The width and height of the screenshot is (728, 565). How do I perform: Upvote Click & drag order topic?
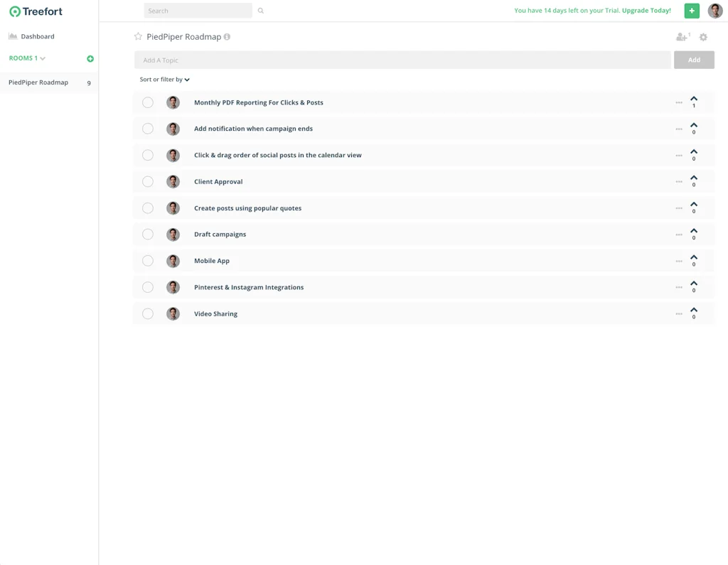(x=694, y=152)
